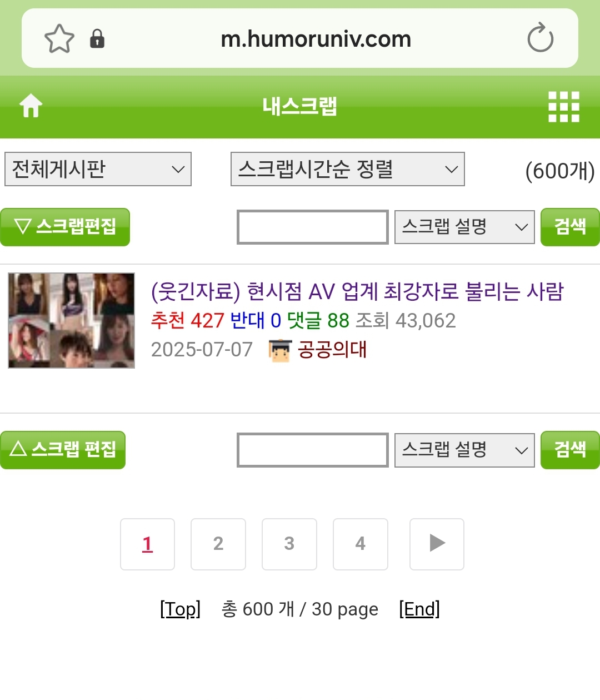Click the upper 검색 search button
The width and height of the screenshot is (600, 700).
(570, 227)
